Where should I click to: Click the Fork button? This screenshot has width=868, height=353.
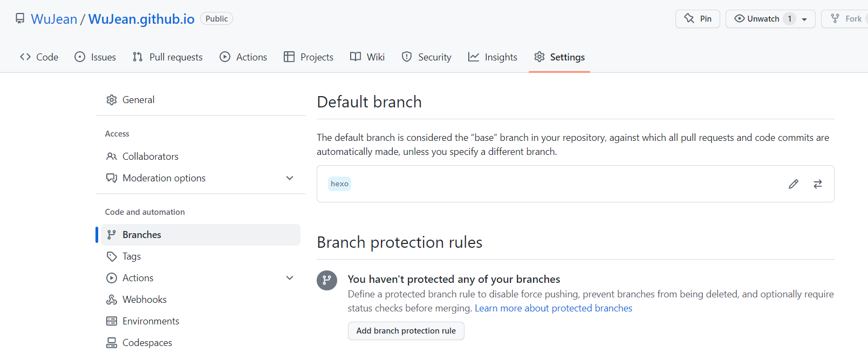click(x=846, y=19)
